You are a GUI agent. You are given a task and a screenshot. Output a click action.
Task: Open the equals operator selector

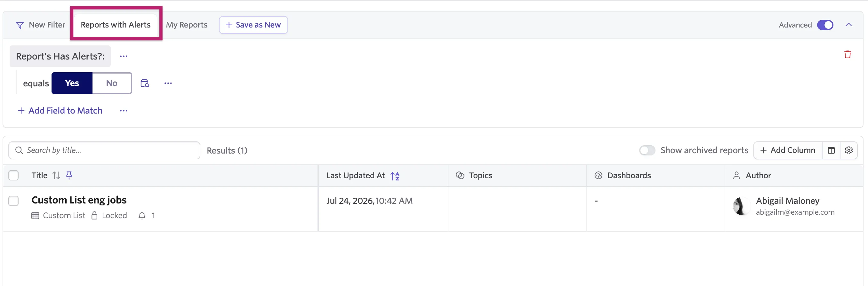tap(36, 83)
